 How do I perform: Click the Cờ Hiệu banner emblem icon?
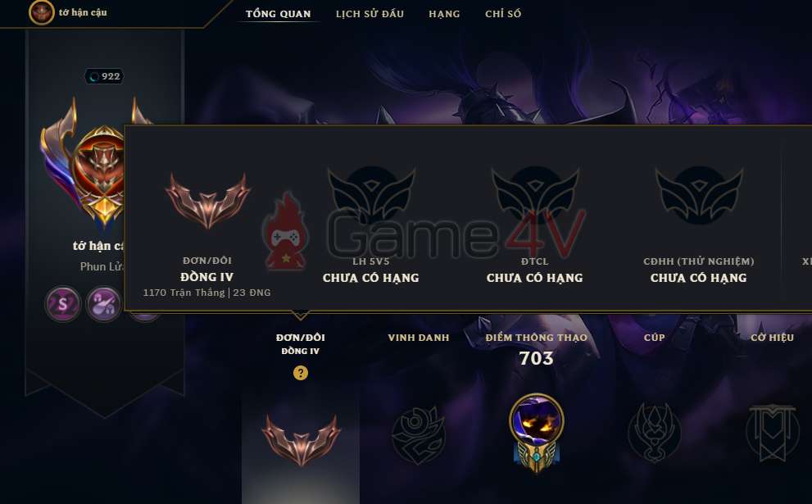coord(772,433)
